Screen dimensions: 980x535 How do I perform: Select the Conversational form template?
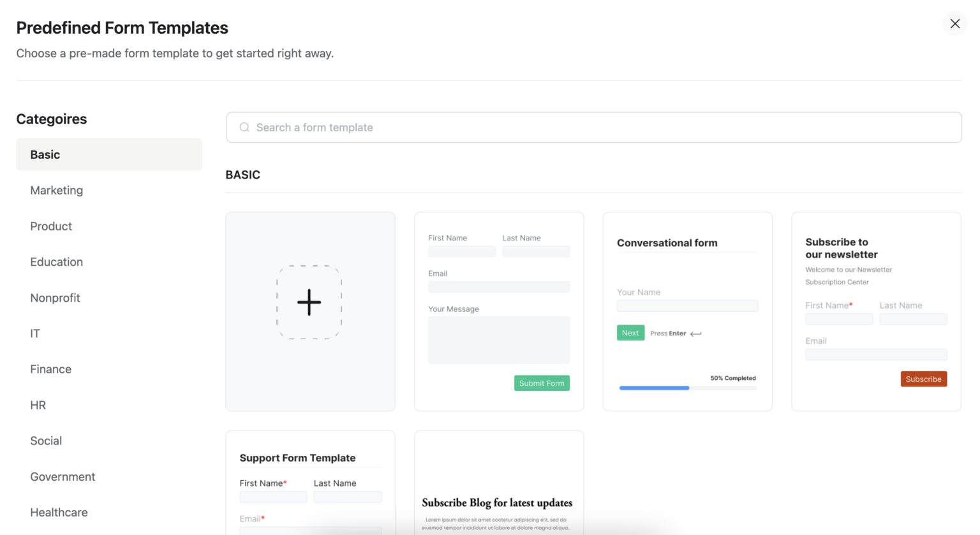[x=687, y=311]
